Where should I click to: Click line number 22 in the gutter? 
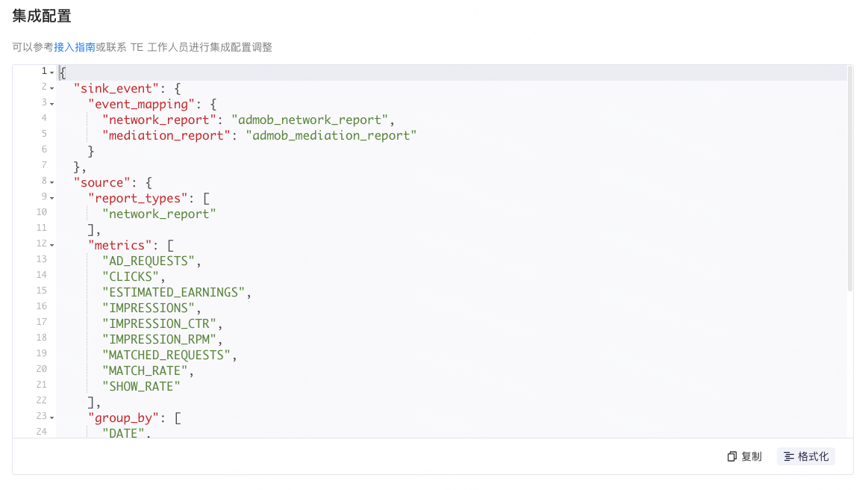(41, 402)
